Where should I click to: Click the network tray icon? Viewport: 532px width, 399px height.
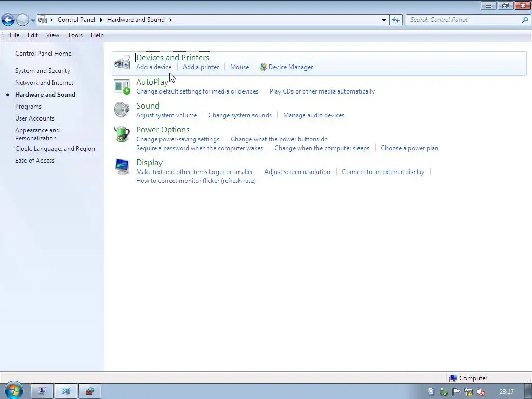[469, 392]
